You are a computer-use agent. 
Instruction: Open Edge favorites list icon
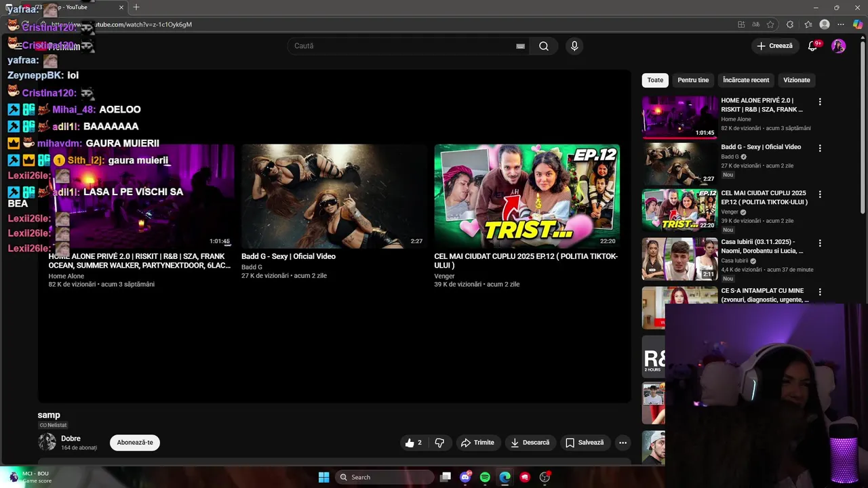pyautogui.click(x=808, y=24)
